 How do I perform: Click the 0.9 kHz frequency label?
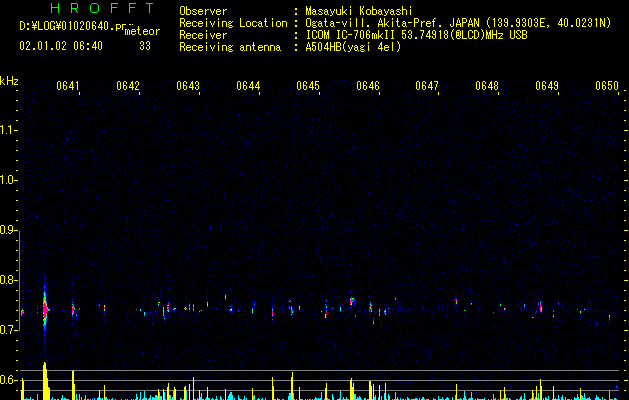[x=8, y=230]
